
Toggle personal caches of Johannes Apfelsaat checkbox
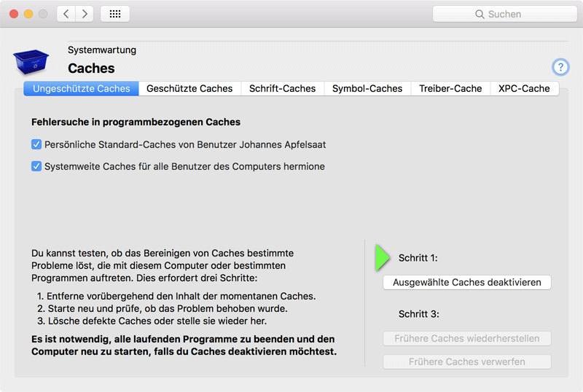pyautogui.click(x=36, y=144)
